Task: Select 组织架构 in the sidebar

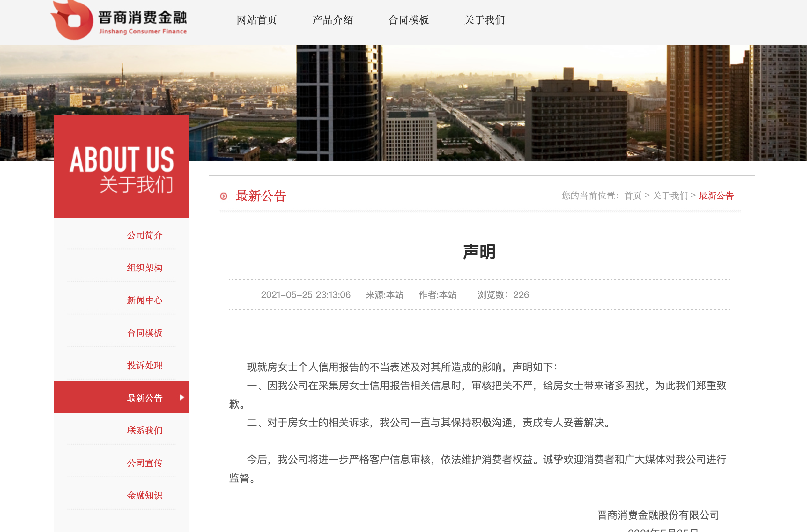Action: pos(145,268)
